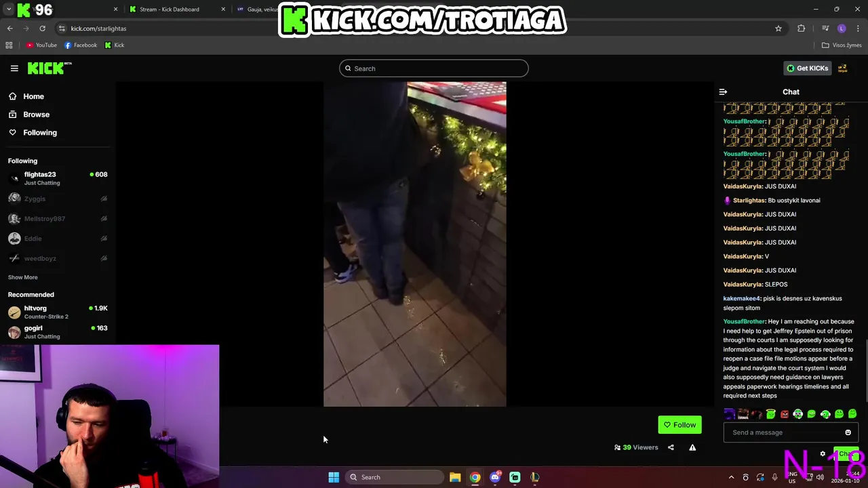Pick the red angry emote
Screen dimensions: 868x488
[785, 414]
